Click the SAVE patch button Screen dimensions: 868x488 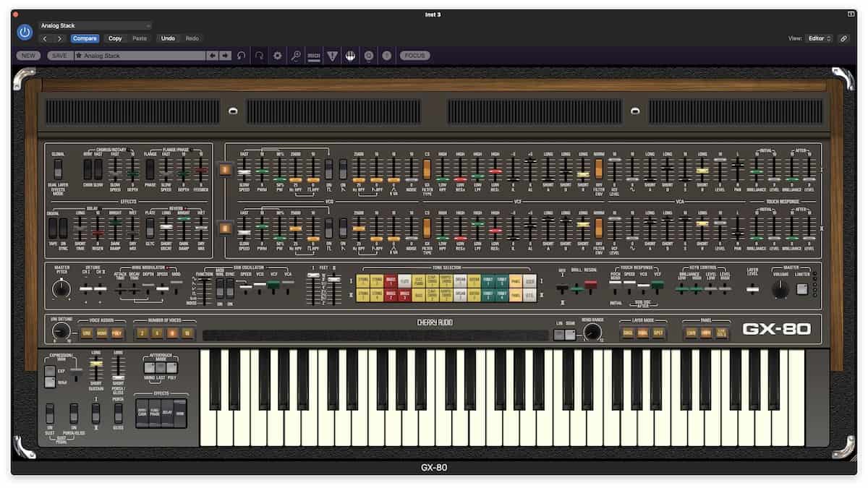point(59,56)
